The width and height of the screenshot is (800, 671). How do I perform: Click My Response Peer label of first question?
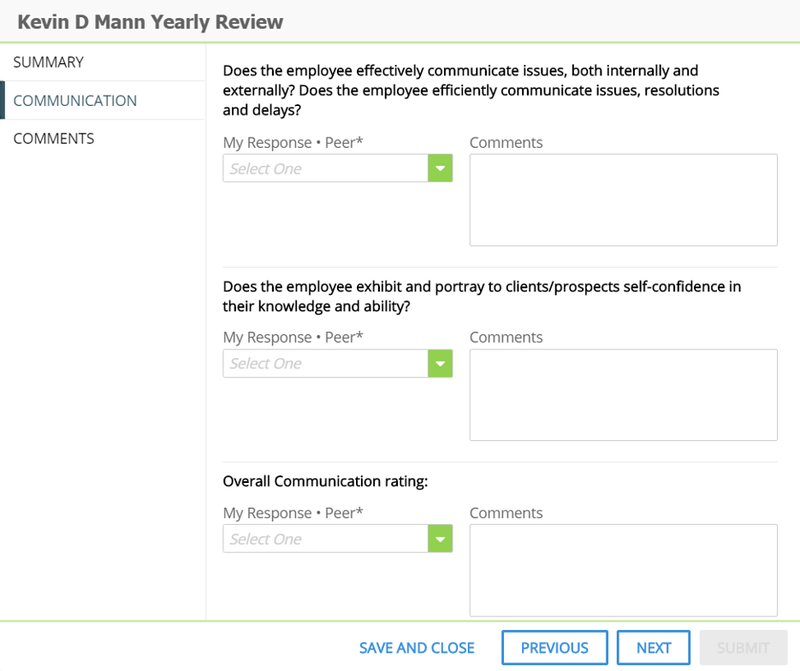click(x=293, y=142)
